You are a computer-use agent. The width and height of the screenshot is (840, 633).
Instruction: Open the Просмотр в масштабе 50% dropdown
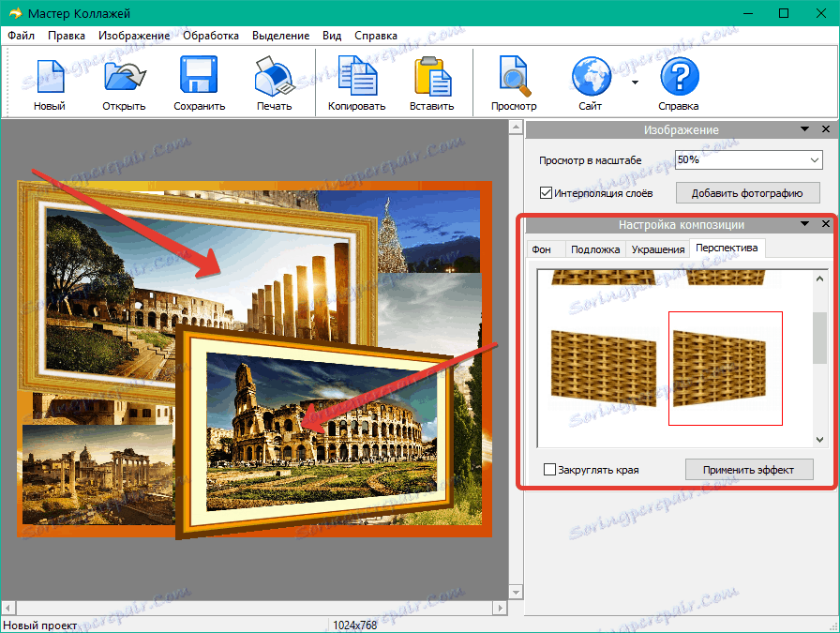pyautogui.click(x=748, y=159)
